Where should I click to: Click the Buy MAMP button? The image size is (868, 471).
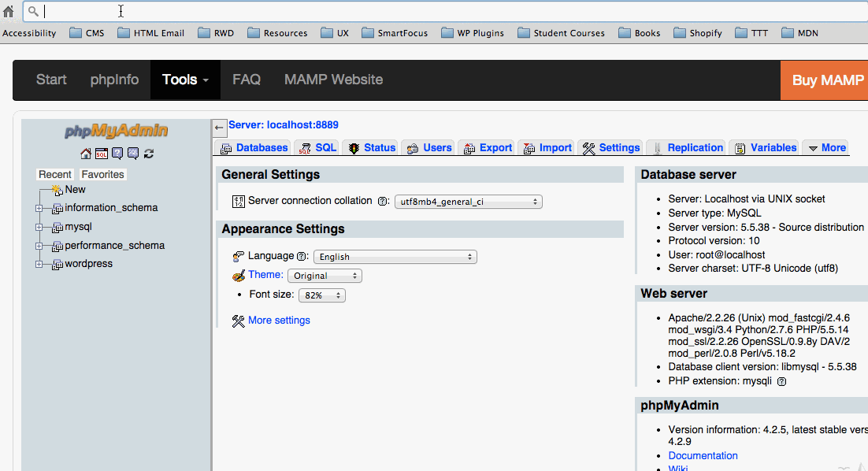click(824, 80)
